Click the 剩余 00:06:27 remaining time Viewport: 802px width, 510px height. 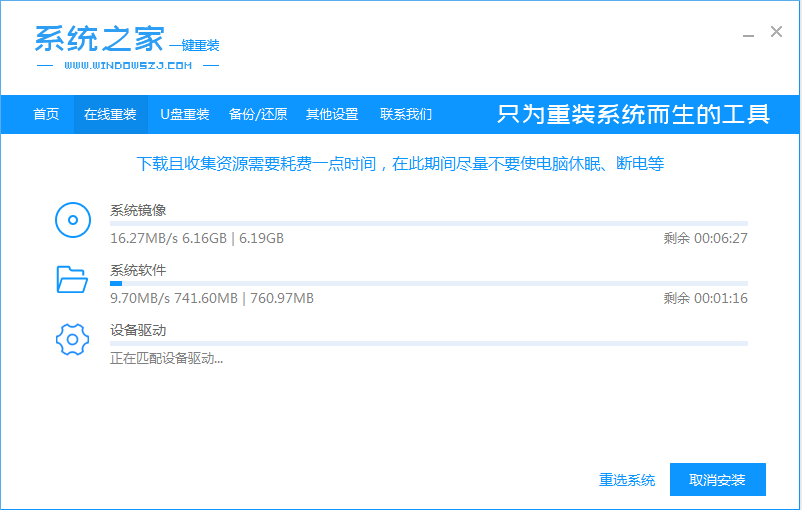(705, 238)
